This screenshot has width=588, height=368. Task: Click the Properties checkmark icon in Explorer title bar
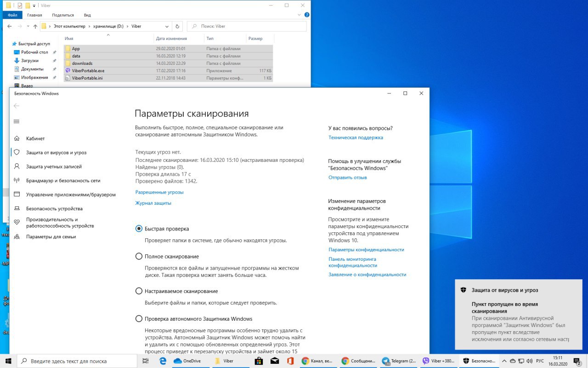[x=19, y=6]
